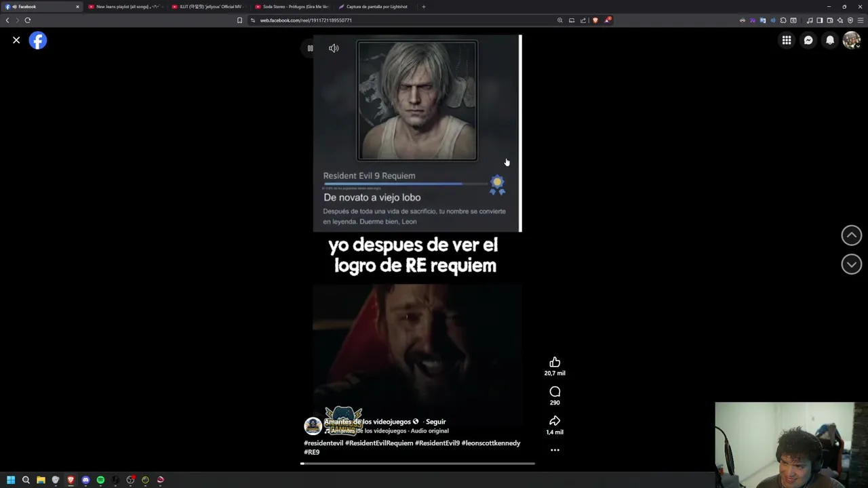Image resolution: width=868 pixels, height=488 pixels.
Task: Open a new browser tab
Action: [x=424, y=7]
